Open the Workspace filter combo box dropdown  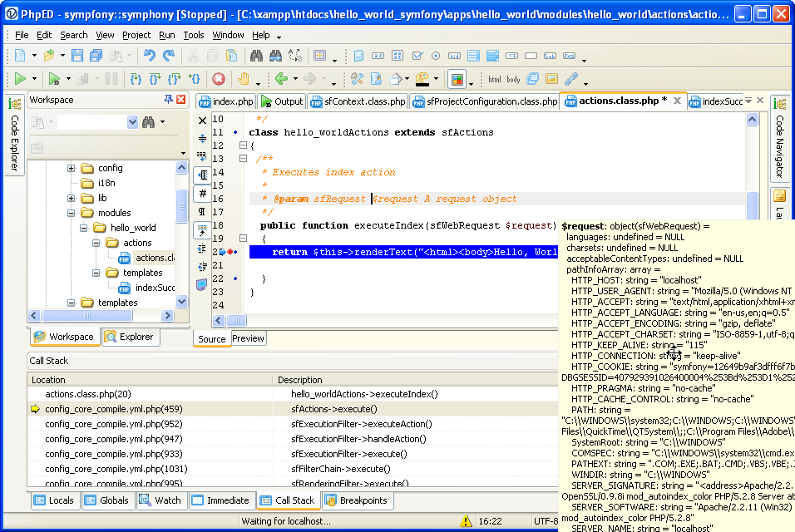132,122
